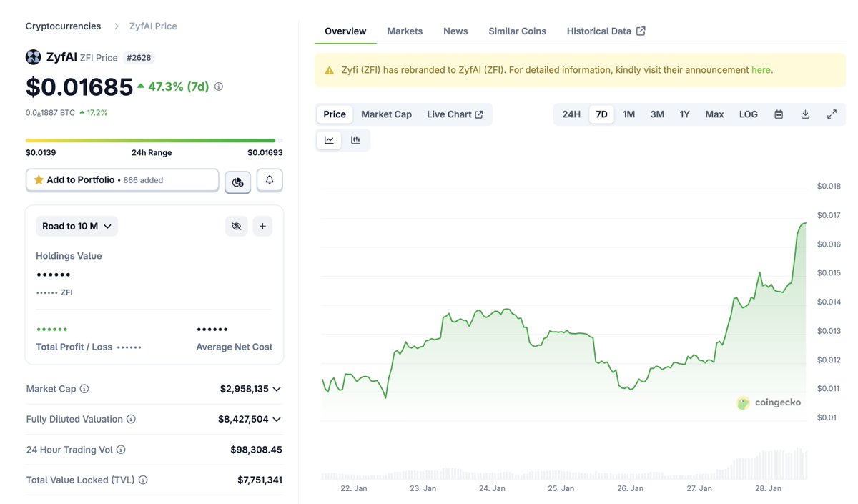Screen dimensions: 858x504
Task: Open the portfolio pie chart icon button
Action: tap(237, 182)
